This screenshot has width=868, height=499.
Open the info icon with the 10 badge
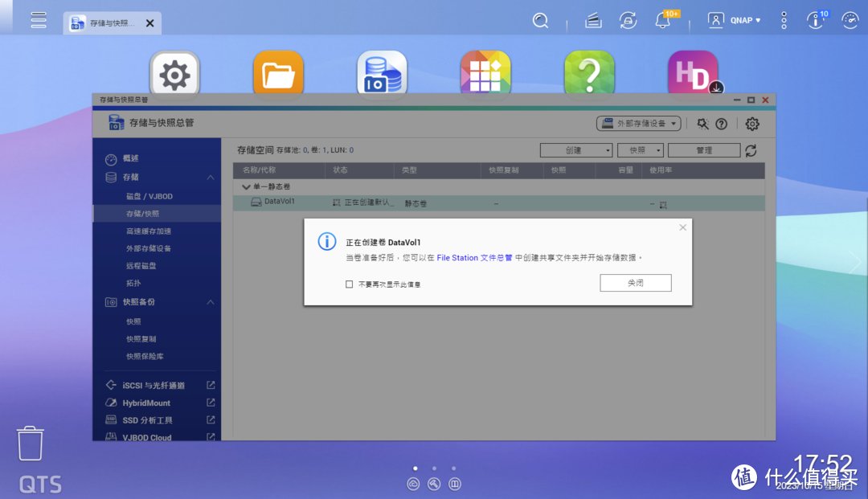click(x=816, y=20)
